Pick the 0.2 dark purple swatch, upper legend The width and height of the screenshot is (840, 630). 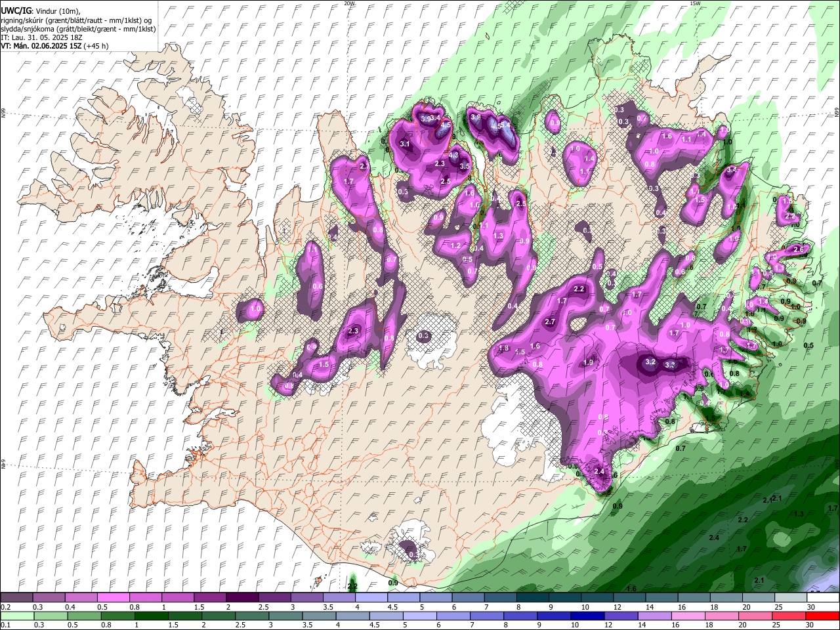16,598
